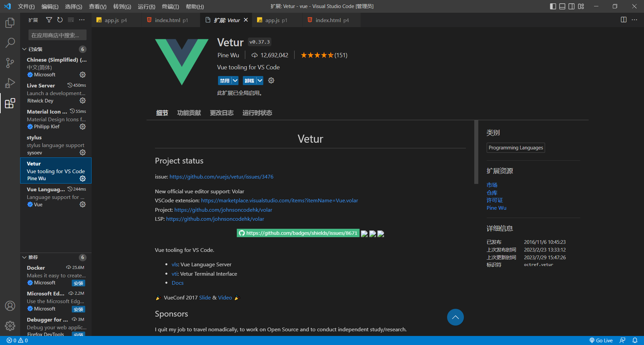Install the Microsoft Edge Tools extension

(x=78, y=309)
